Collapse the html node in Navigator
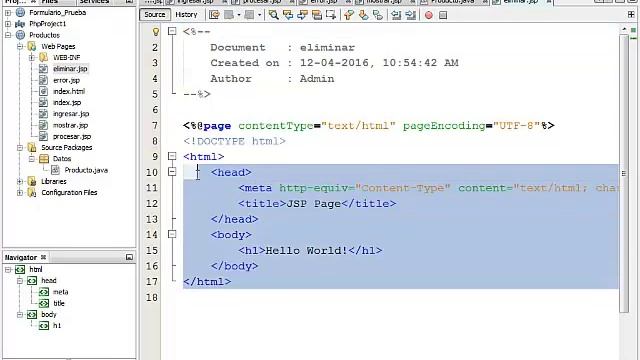Screen dimensions: 640x360 tap(8, 269)
